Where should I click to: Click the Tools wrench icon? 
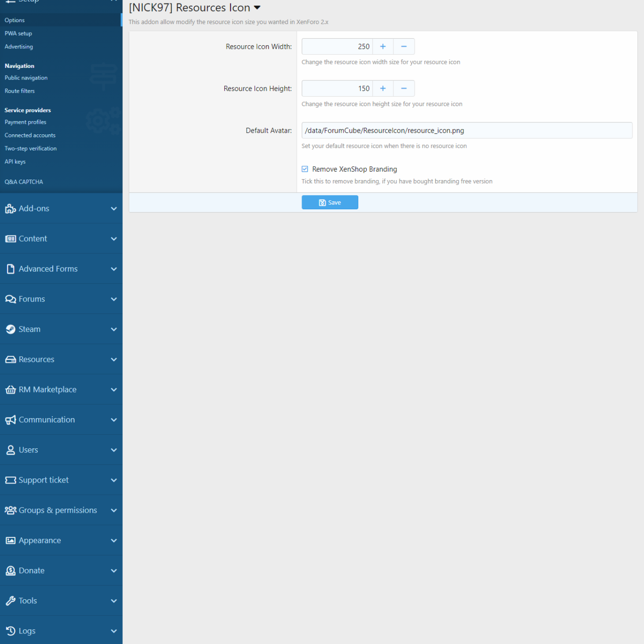(x=11, y=601)
